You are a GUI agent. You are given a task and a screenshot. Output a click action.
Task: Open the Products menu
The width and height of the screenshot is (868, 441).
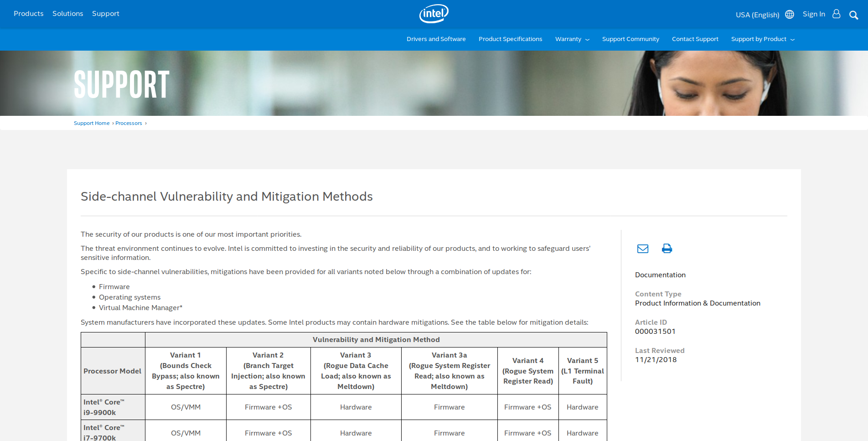[x=28, y=14]
